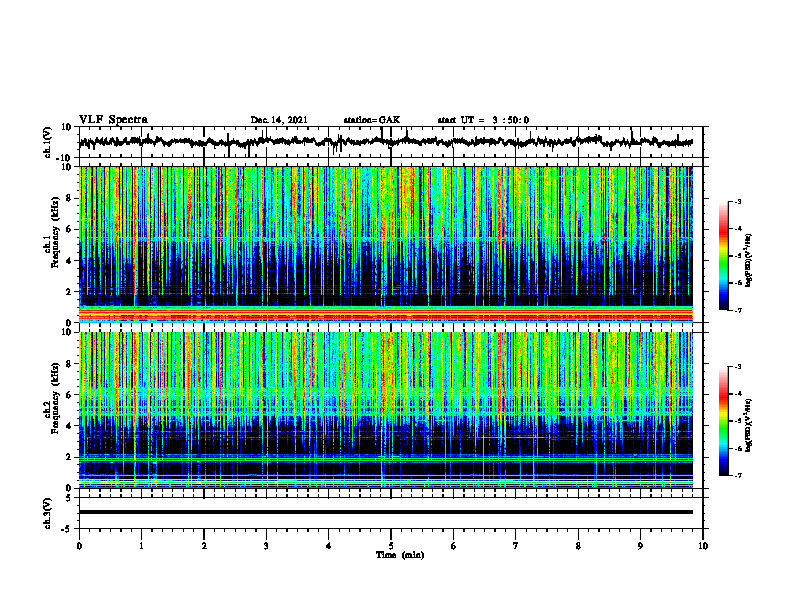The height and width of the screenshot is (612, 792).
Task: Click time axis tick label '7'
Action: click(x=516, y=546)
